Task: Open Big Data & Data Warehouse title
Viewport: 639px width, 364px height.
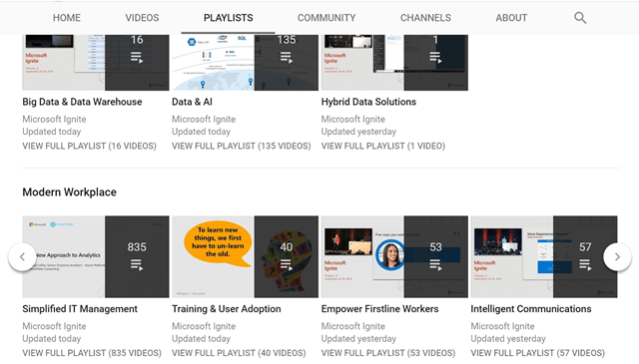Action: coord(82,102)
